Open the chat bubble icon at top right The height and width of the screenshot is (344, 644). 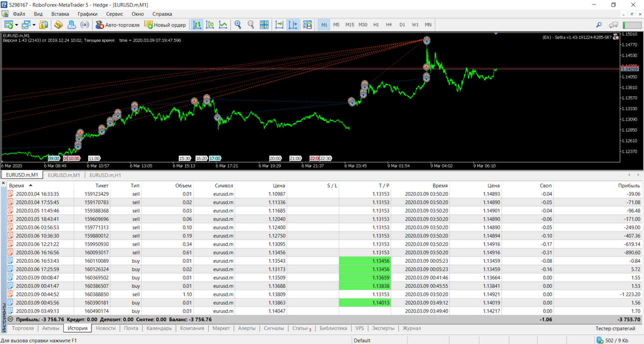click(613, 24)
